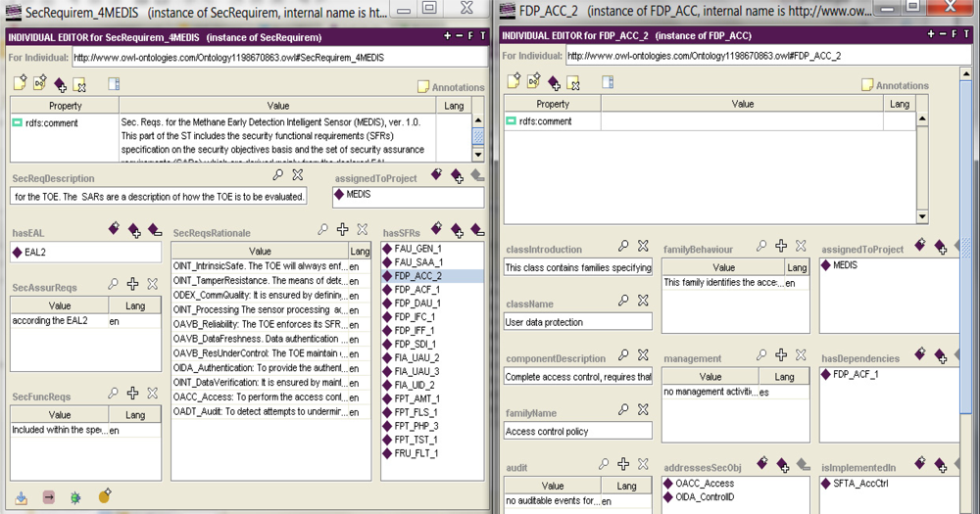
Task: Click the add value icon for SecFuncReqs
Action: tap(133, 394)
